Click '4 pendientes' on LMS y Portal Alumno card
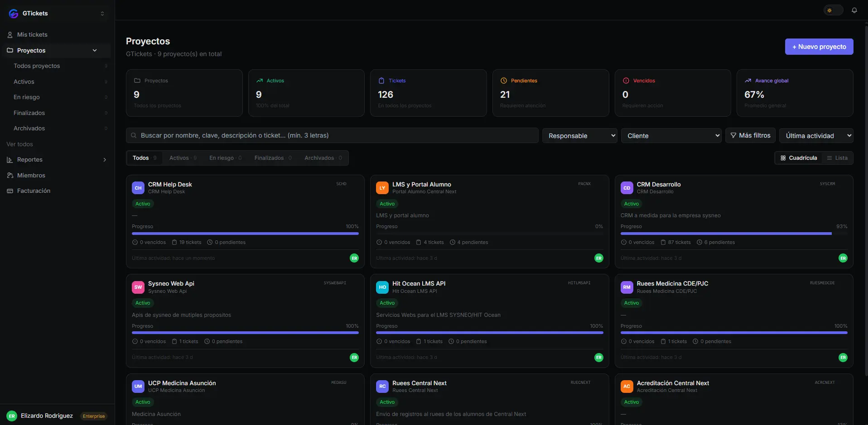This screenshot has width=868, height=425. [469, 242]
